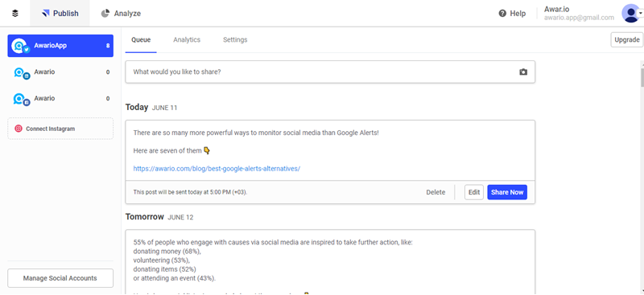
Task: Click Edit on today's post
Action: [x=474, y=192]
